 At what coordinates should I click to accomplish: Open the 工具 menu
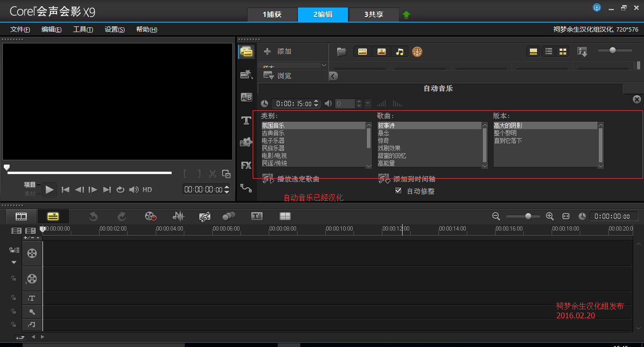pyautogui.click(x=83, y=29)
